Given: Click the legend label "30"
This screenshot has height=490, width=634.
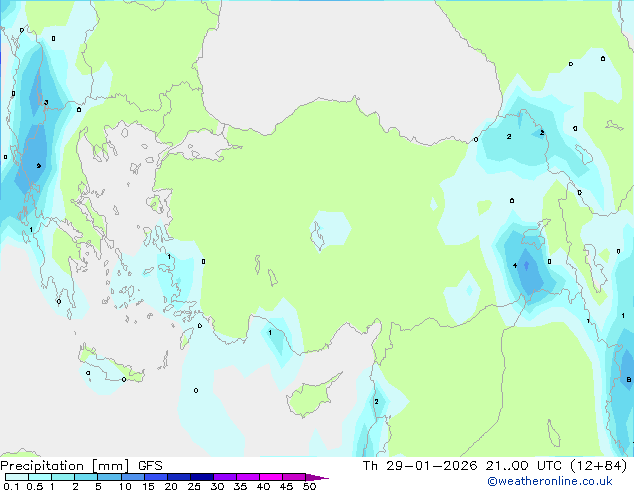Looking at the screenshot, I should [217, 486].
